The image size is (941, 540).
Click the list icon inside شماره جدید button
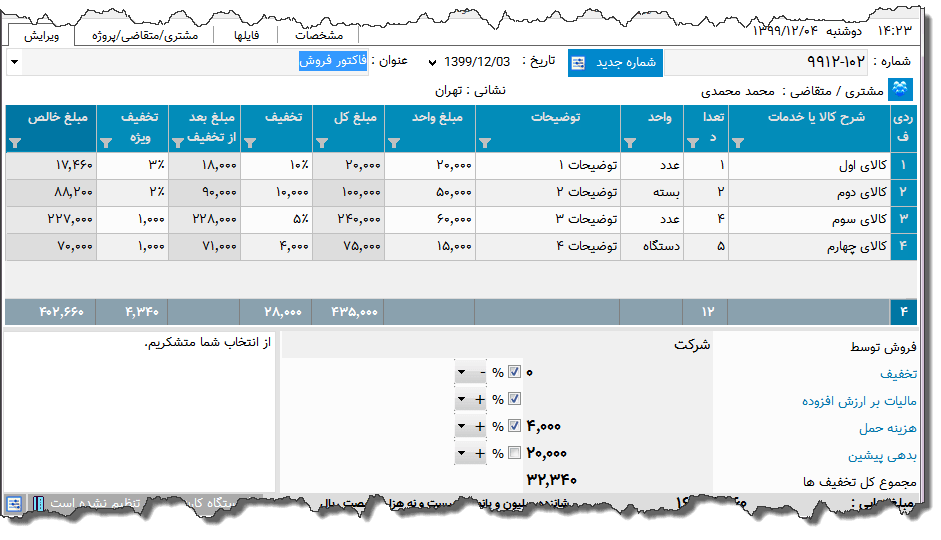click(578, 63)
